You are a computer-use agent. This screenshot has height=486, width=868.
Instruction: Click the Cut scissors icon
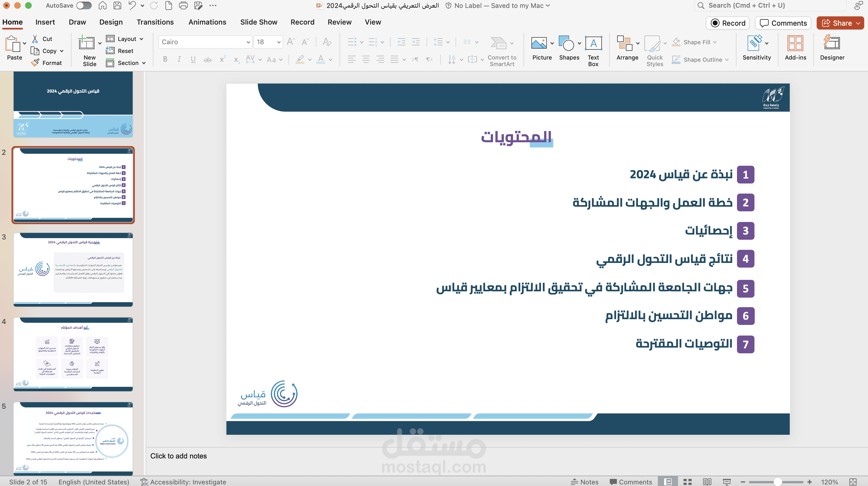point(35,39)
